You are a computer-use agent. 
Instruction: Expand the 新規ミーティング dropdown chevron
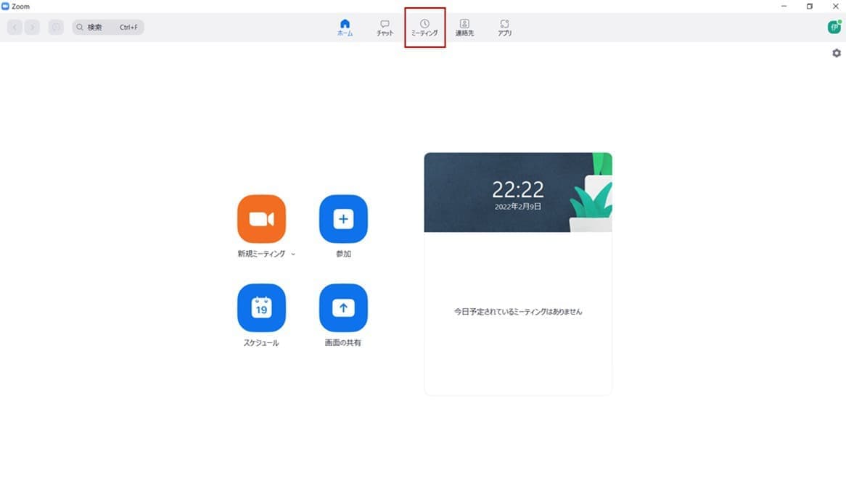coord(293,255)
